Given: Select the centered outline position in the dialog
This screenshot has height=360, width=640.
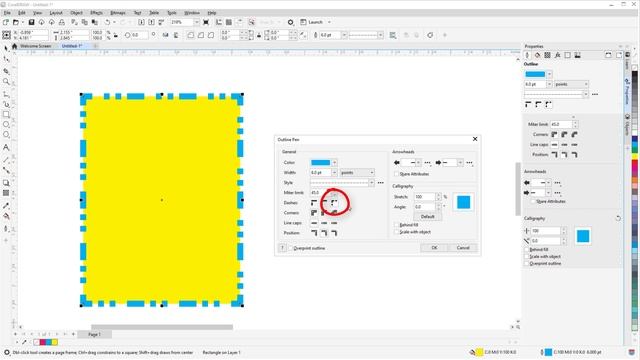Looking at the screenshot, I should 324,233.
